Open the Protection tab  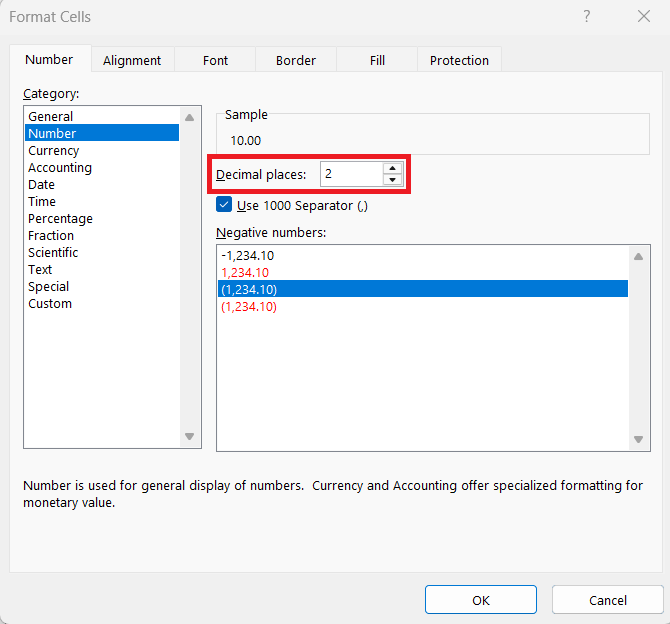(459, 60)
